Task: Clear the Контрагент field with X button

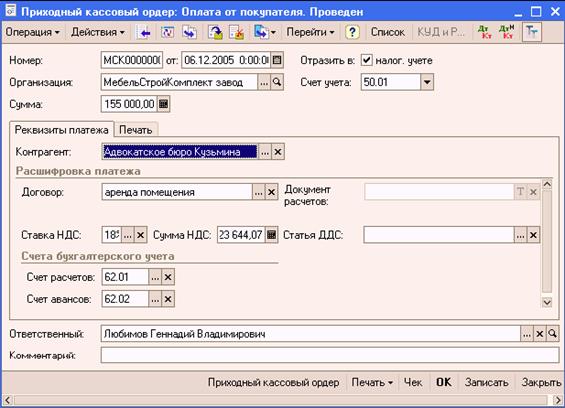Action: 278,152
